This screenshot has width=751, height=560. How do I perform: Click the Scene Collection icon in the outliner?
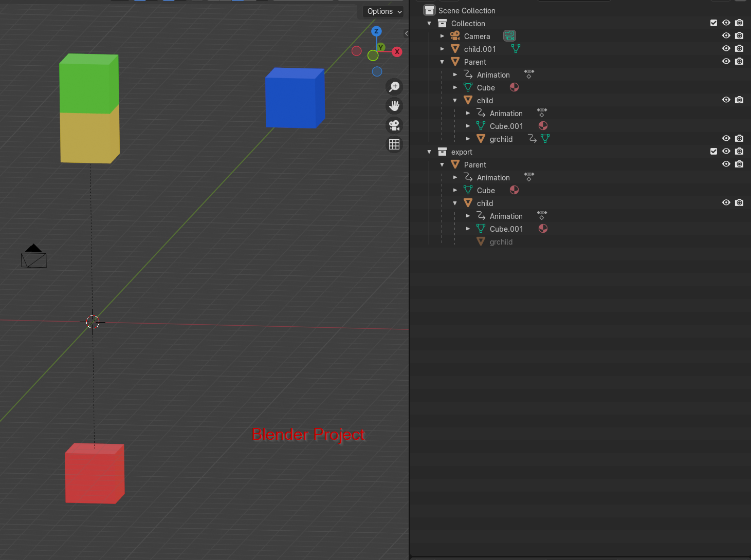coord(429,10)
